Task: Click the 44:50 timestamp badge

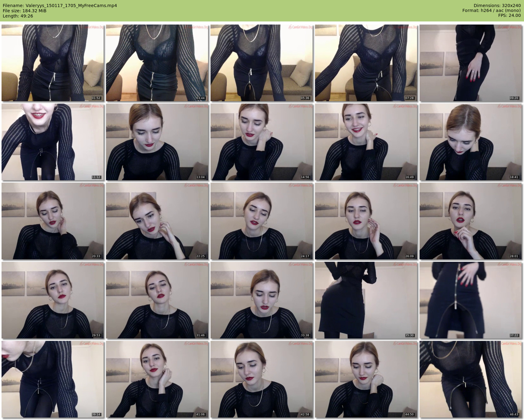Action: pyautogui.click(x=409, y=414)
